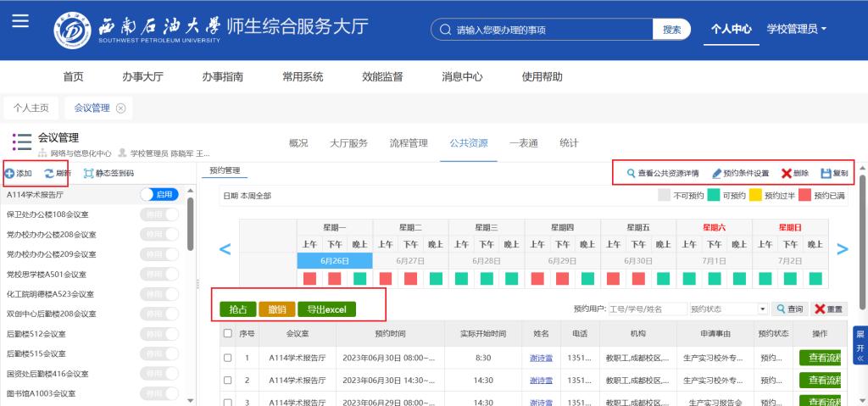The height and width of the screenshot is (406, 868).
Task: Click the 复制 save icon
Action: point(826,173)
